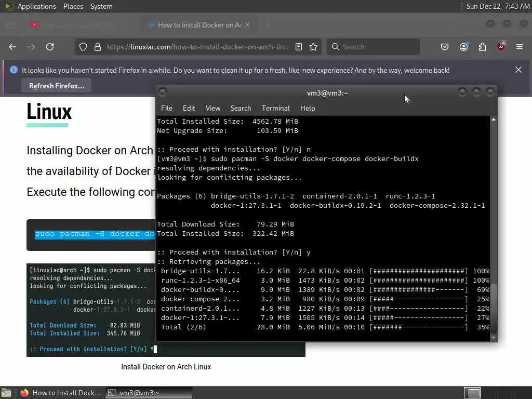Click the uBlock Origin extension icon
Screen dimensions: 532x399
point(501,46)
